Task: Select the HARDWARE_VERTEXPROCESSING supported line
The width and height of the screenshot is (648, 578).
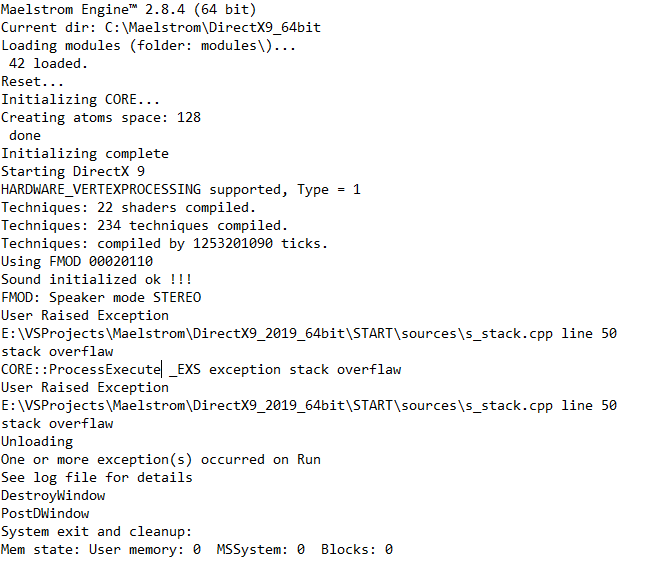Action: click(180, 190)
